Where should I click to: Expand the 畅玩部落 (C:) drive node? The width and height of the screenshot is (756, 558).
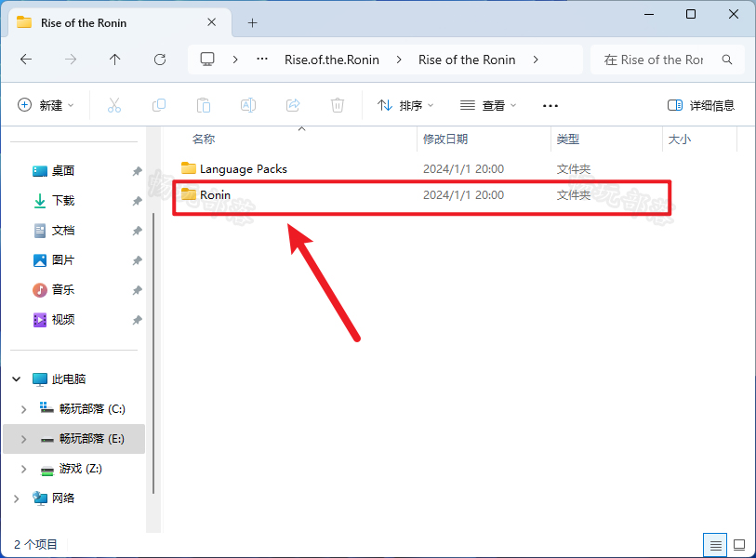click(x=23, y=409)
